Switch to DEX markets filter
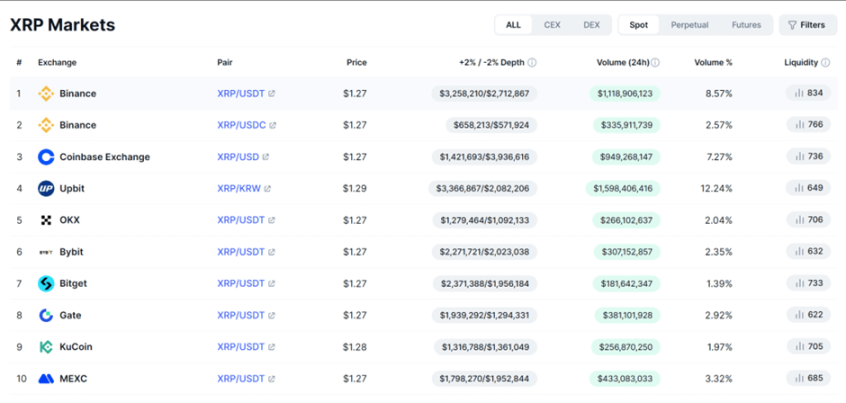Viewport: 846px width, 403px height. pyautogui.click(x=591, y=25)
